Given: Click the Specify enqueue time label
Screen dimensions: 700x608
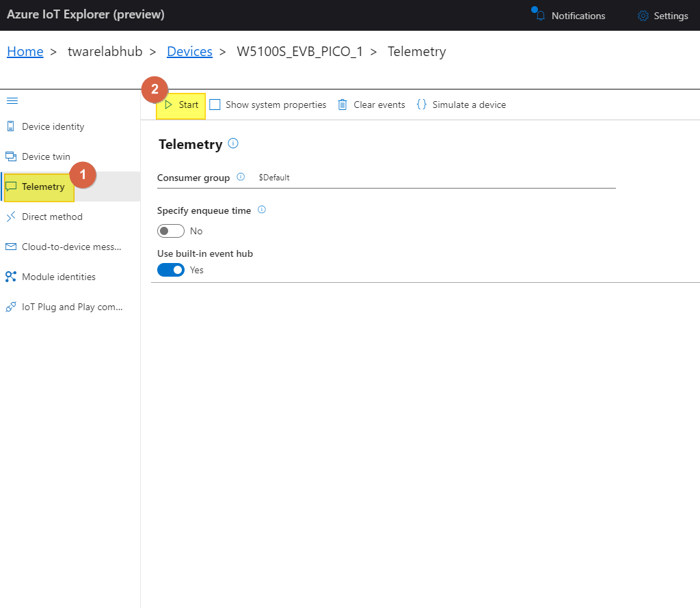Looking at the screenshot, I should (204, 210).
